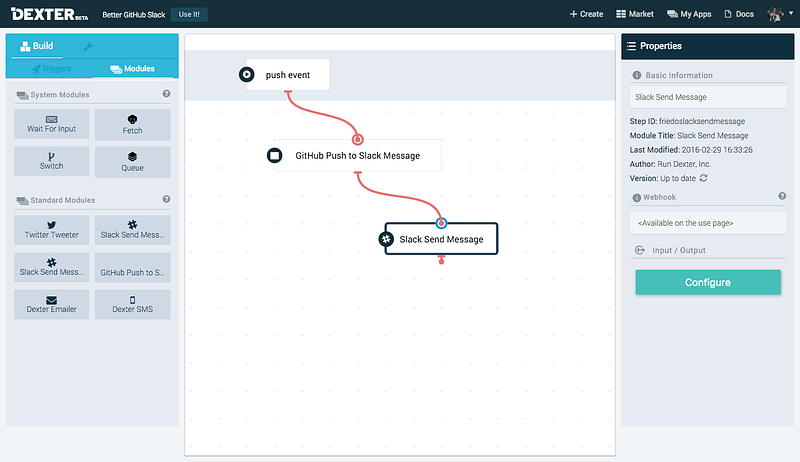The image size is (800, 462).
Task: Click the GitHub Push node stop icon
Action: (x=274, y=155)
